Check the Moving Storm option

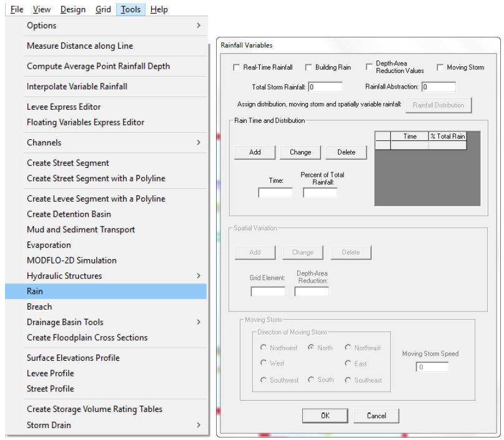pos(440,67)
